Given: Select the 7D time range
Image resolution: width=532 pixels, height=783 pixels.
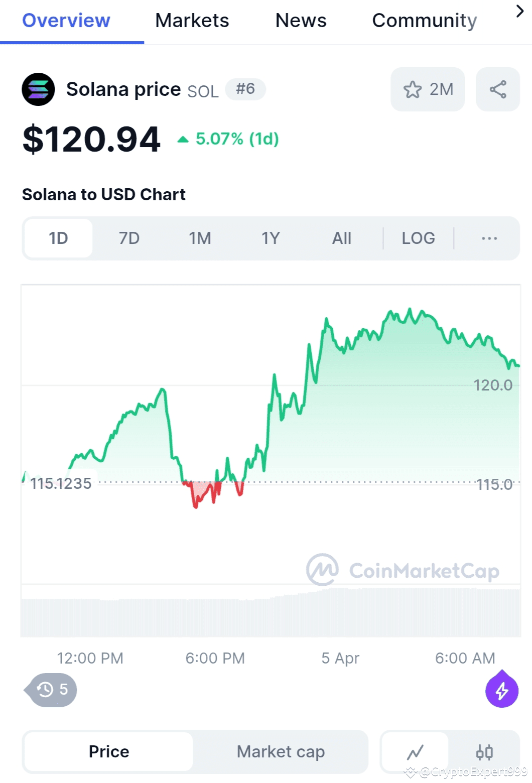Looking at the screenshot, I should pyautogui.click(x=129, y=238).
